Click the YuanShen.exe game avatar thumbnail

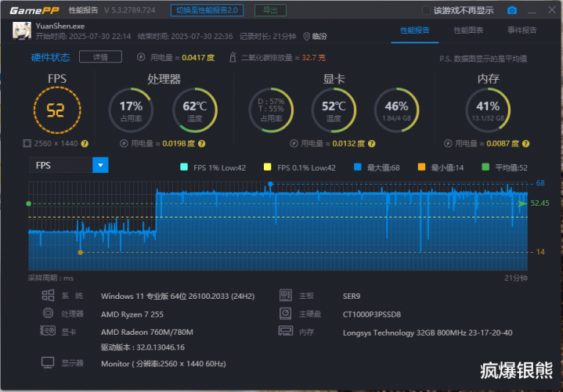22,31
